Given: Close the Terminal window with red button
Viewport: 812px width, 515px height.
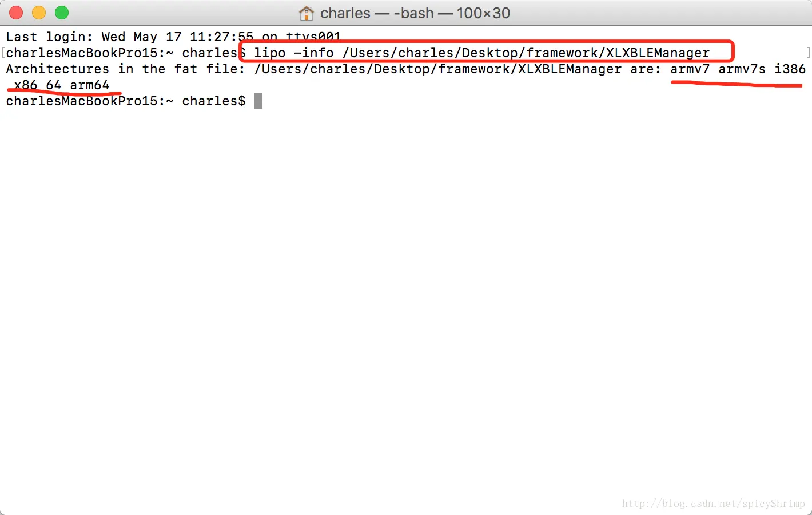Looking at the screenshot, I should tap(16, 13).
